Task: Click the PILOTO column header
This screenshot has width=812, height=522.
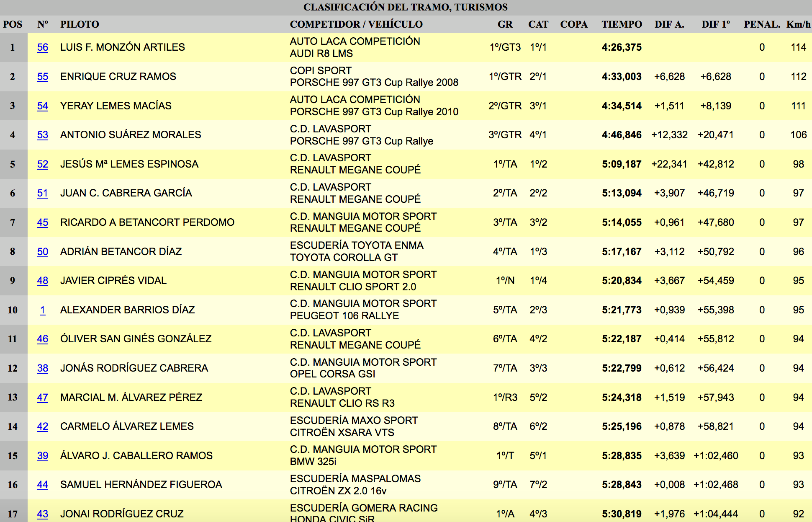Action: tap(80, 24)
